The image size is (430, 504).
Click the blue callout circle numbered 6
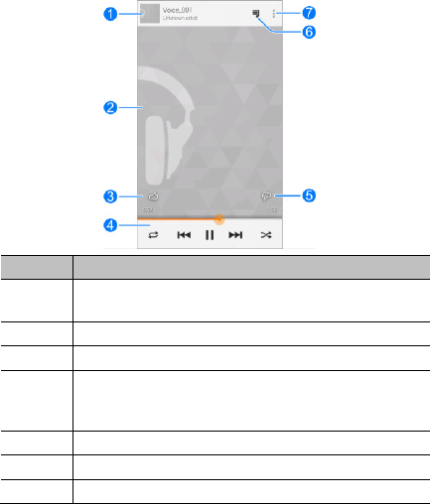pyautogui.click(x=309, y=32)
